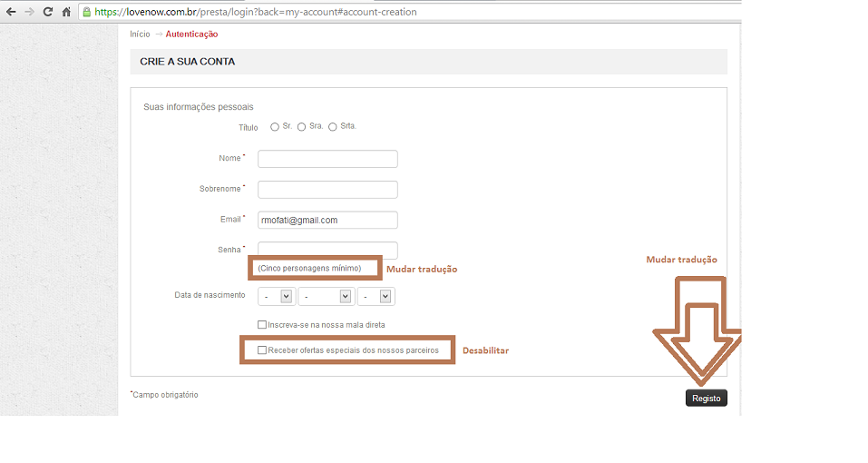Viewport: 868px width, 463px height.
Task: Click into the Sobrenome text field
Action: pyautogui.click(x=327, y=190)
